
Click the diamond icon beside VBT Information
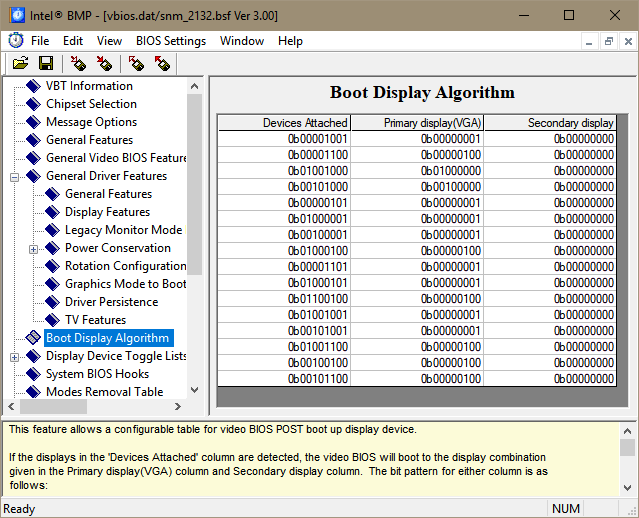(x=33, y=86)
